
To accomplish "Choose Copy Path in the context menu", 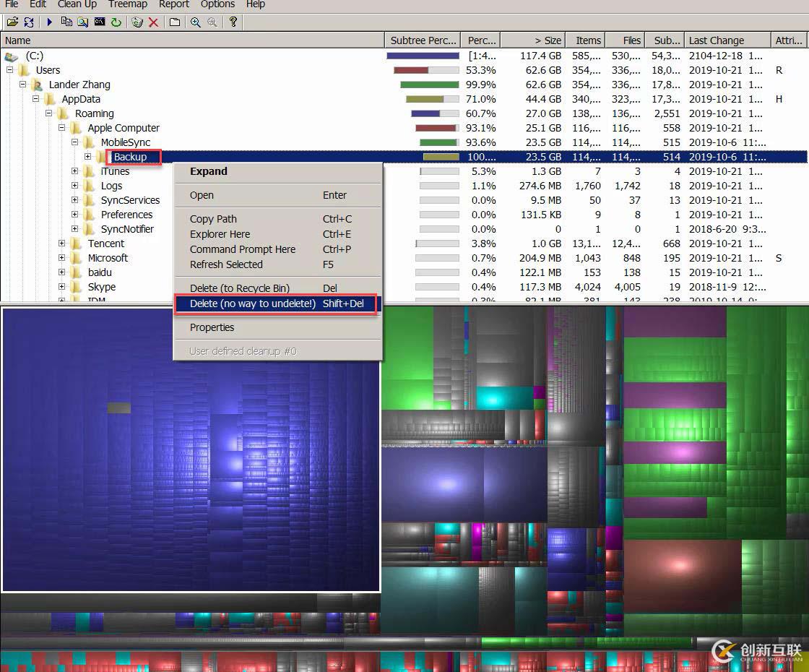I will tap(277, 219).
